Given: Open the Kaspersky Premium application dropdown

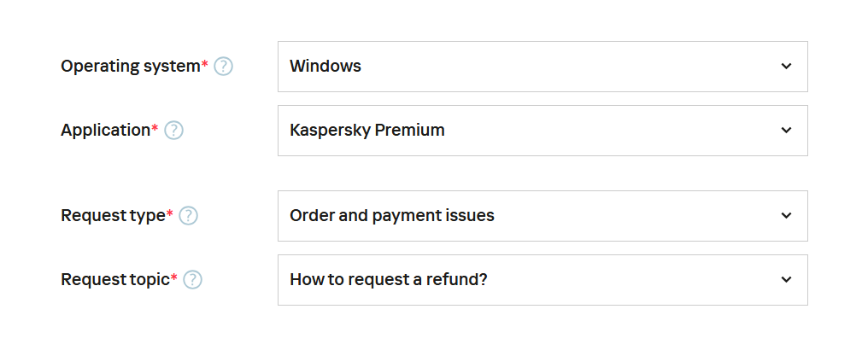Looking at the screenshot, I should click(x=542, y=131).
